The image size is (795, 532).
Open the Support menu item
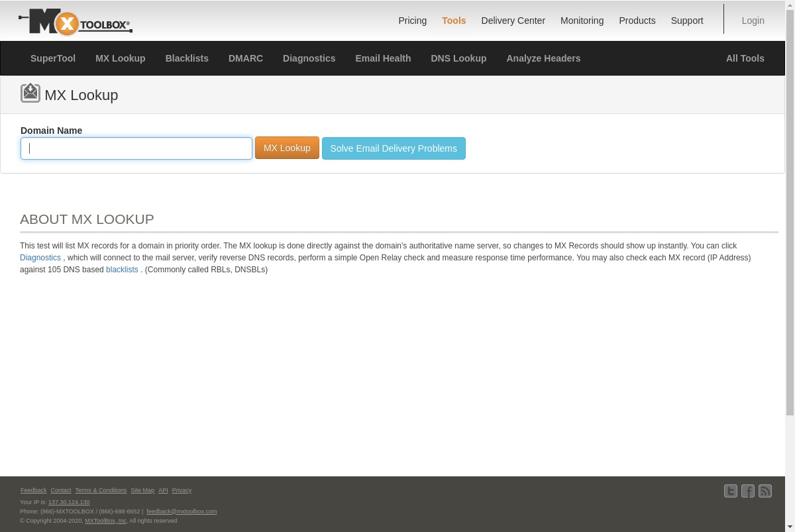click(687, 21)
